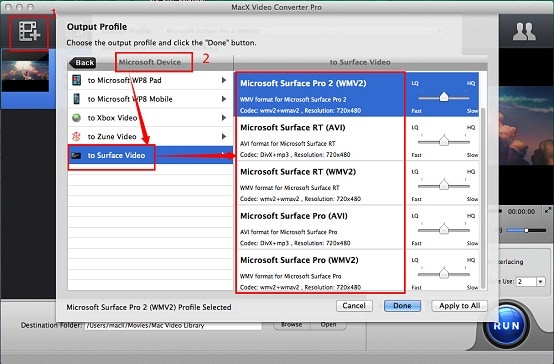This screenshot has width=554, height=364.
Task: Click the video preview image
Action: click(x=526, y=125)
